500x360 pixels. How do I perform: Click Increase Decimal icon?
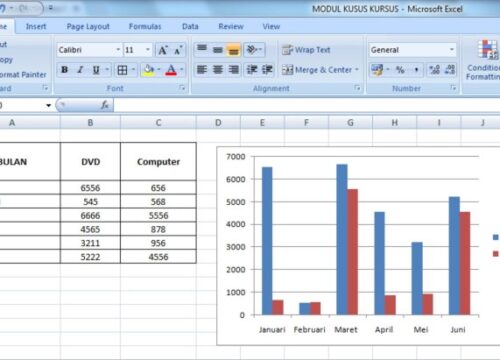point(434,70)
